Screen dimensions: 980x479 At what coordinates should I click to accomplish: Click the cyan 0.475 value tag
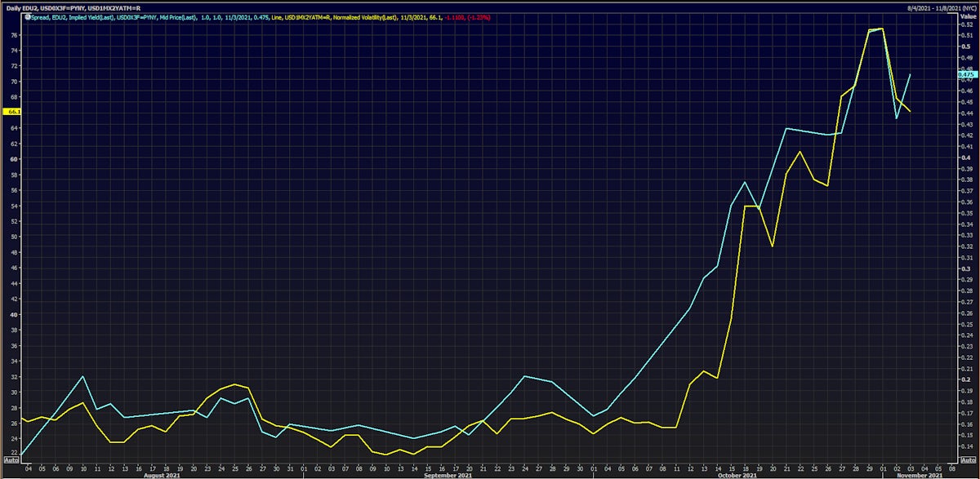(965, 74)
